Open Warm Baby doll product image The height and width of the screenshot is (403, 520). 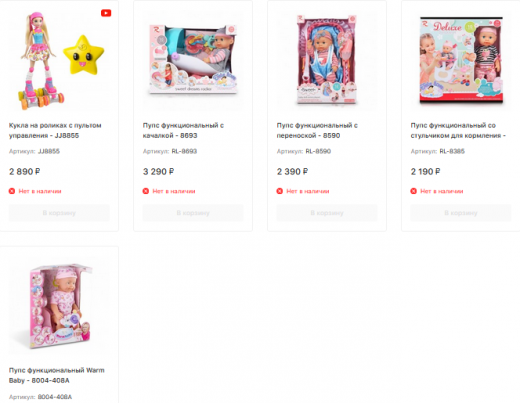click(59, 305)
